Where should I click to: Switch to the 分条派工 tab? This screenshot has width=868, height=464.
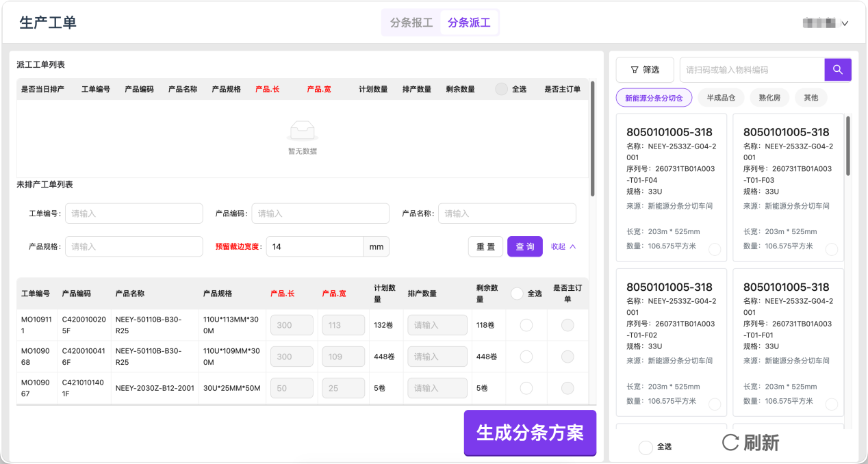coord(469,23)
